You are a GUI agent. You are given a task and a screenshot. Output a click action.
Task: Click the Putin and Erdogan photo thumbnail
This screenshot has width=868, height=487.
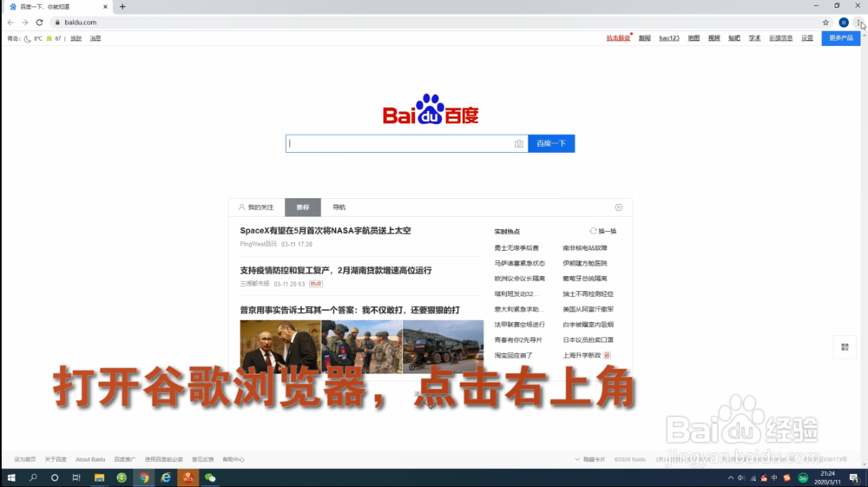coord(280,346)
